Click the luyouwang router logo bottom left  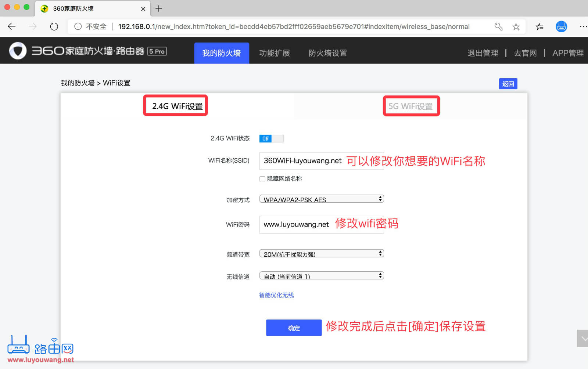pos(19,344)
